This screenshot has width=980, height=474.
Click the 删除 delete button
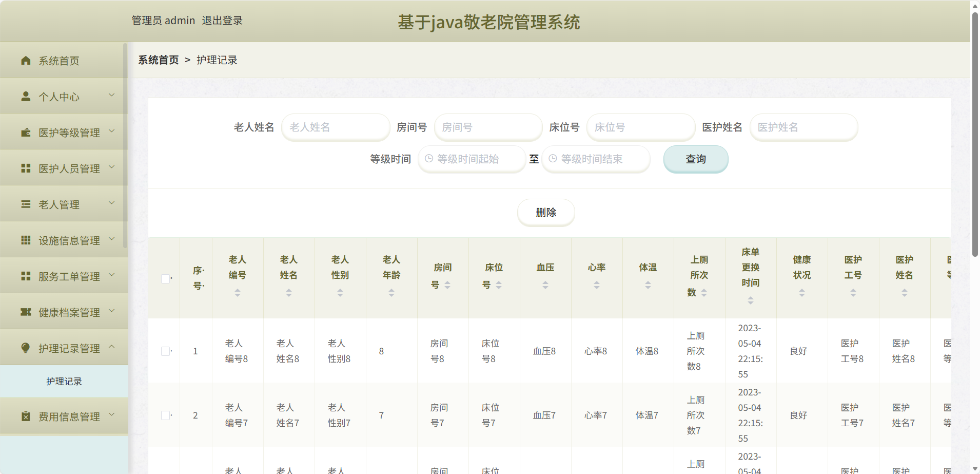point(546,213)
